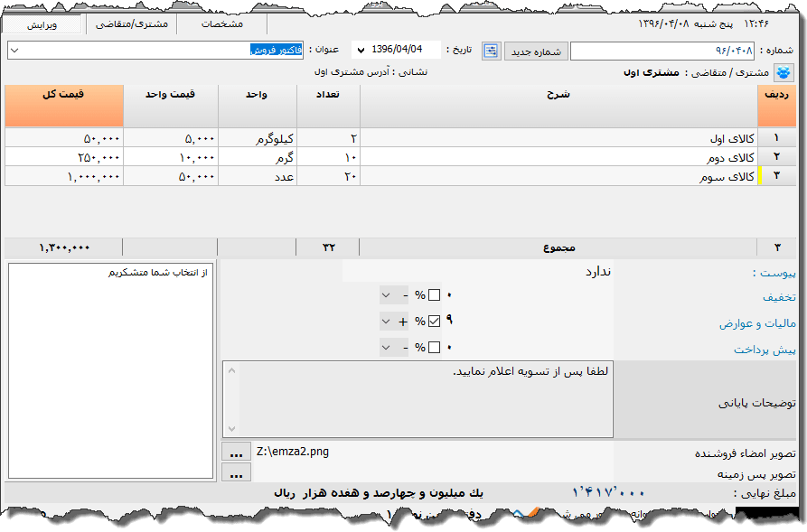The image size is (807, 532).
Task: Open the ویرایش tab
Action: [45, 23]
